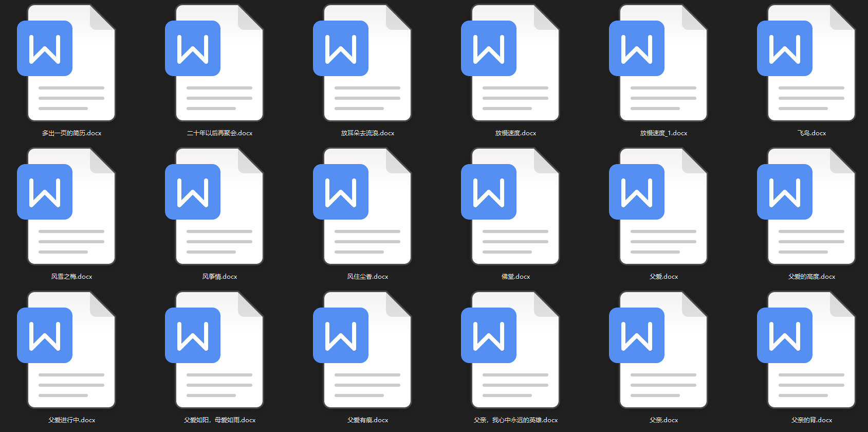The width and height of the screenshot is (868, 432).
Task: Select the 放慢速度_1.docx document icon
Action: point(658,63)
